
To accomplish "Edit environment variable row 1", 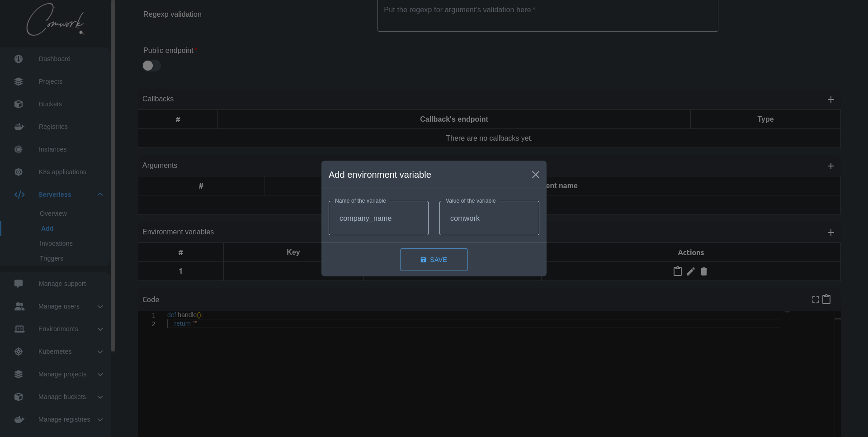I will [691, 271].
